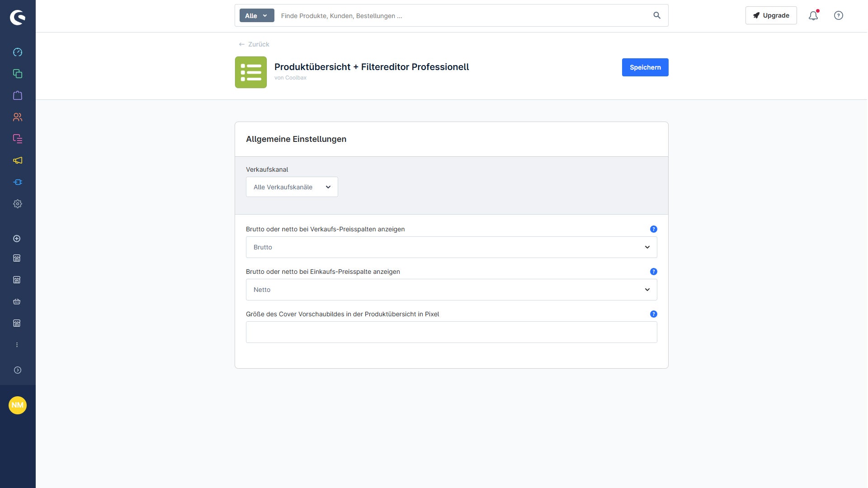Image resolution: width=868 pixels, height=488 pixels.
Task: Open the Catalogues icon in sidebar
Action: point(18,74)
